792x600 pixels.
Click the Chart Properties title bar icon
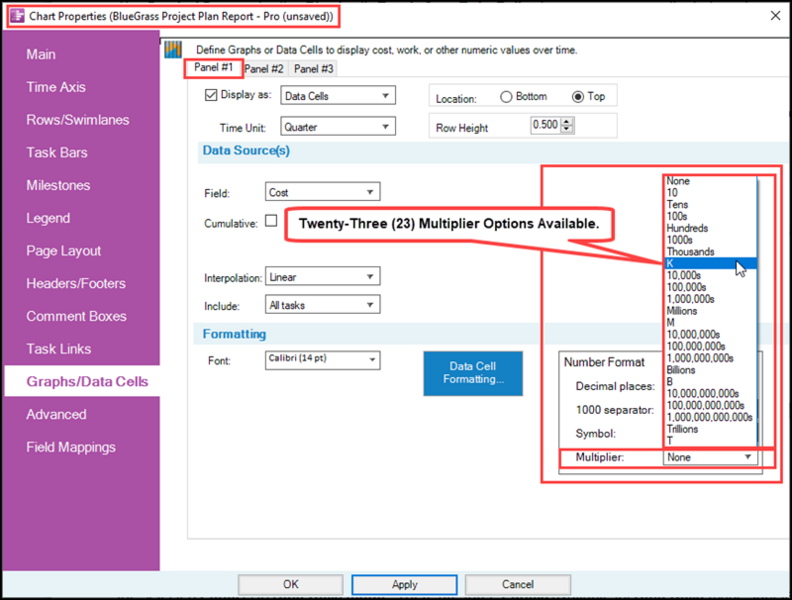point(18,16)
